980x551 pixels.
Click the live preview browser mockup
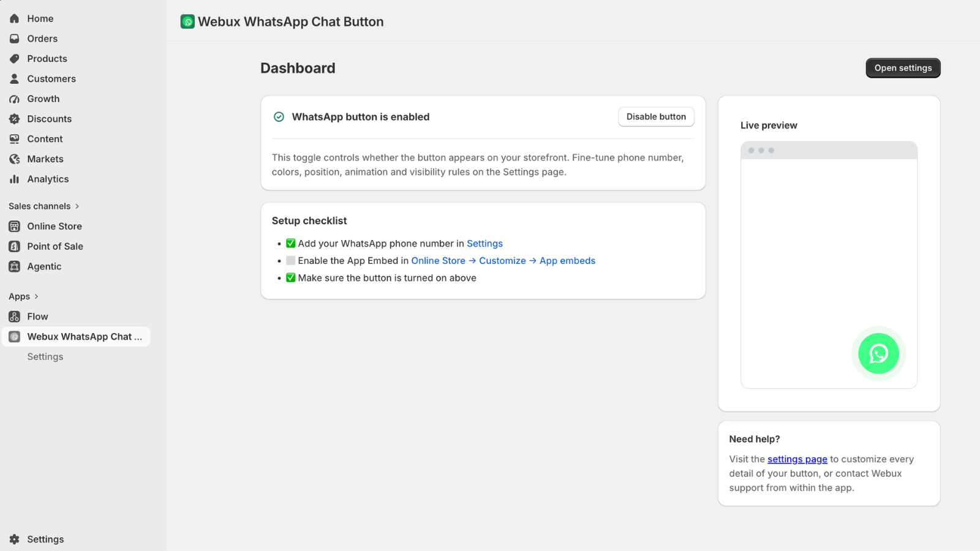(829, 265)
